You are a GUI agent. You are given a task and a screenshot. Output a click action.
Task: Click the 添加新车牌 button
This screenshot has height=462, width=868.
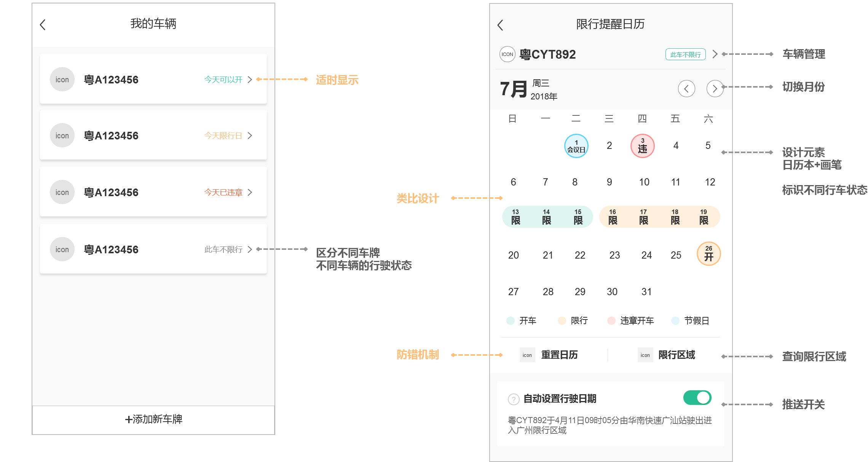153,419
